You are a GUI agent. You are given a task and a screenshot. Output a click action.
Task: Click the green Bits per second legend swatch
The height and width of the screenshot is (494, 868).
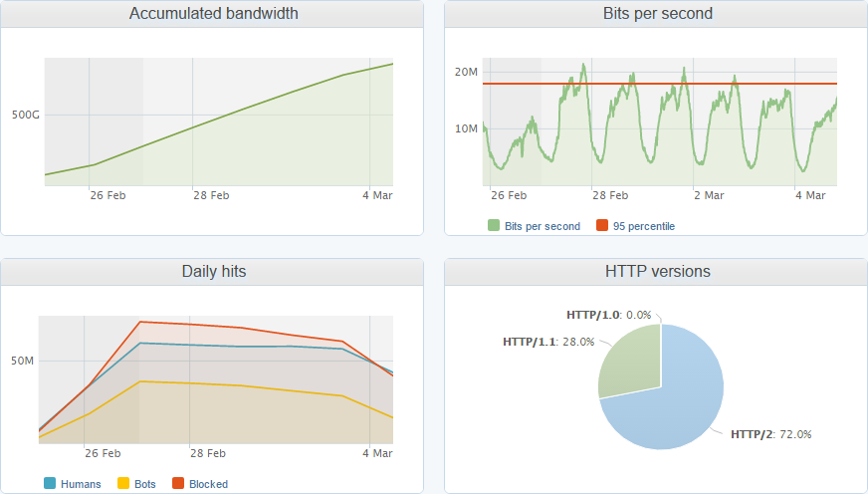(x=494, y=226)
